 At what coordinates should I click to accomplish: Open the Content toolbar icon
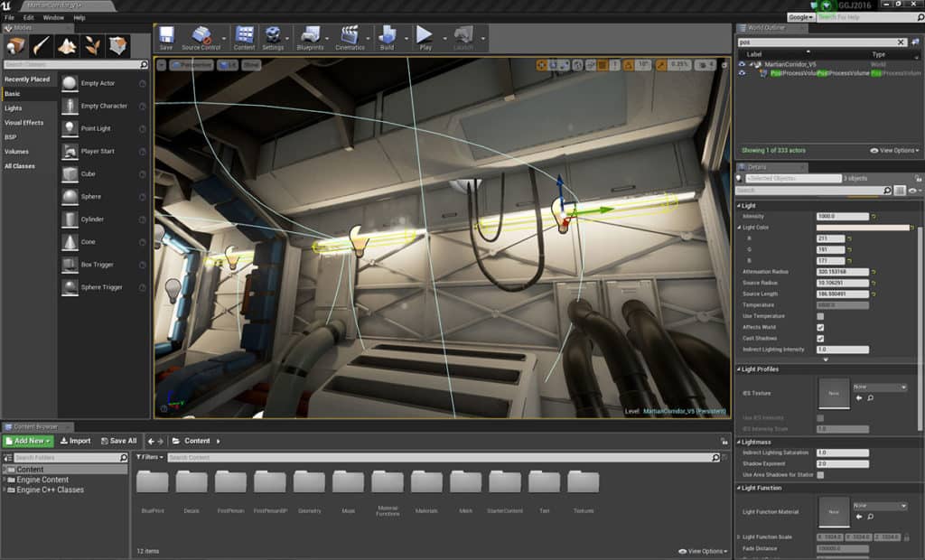coord(244,38)
